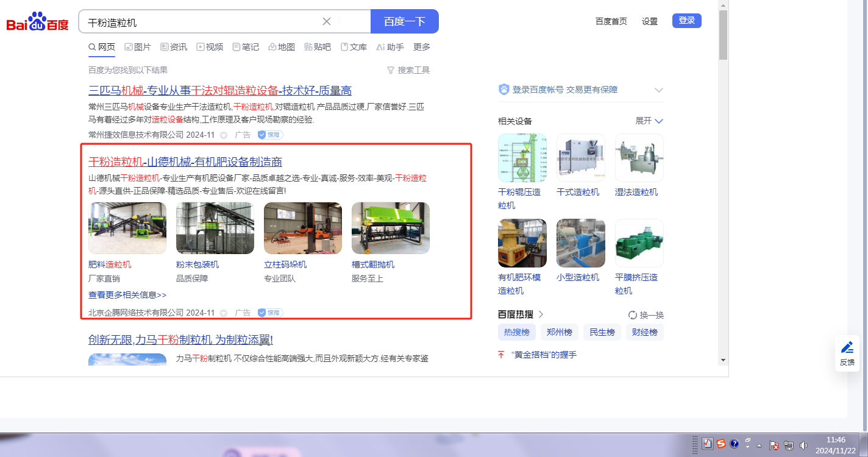
Task: Refresh hot searches with 换一换
Action: point(646,315)
